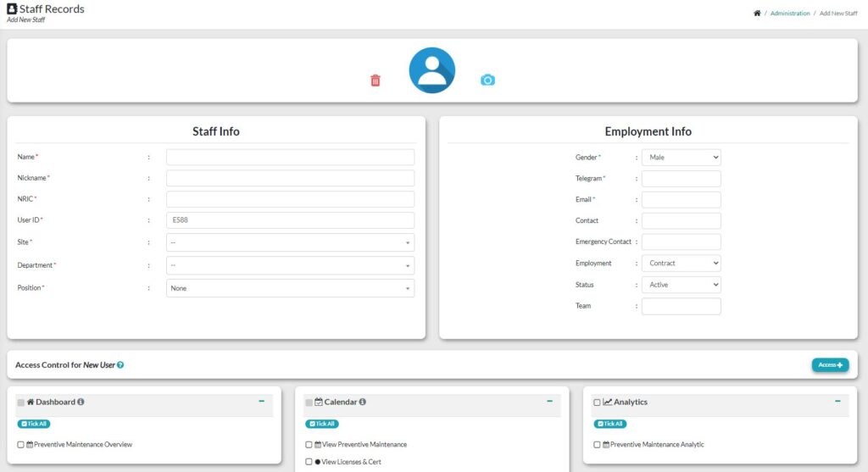Collapse the Analytics panel with minus icon
The image size is (868, 472).
pos(837,402)
